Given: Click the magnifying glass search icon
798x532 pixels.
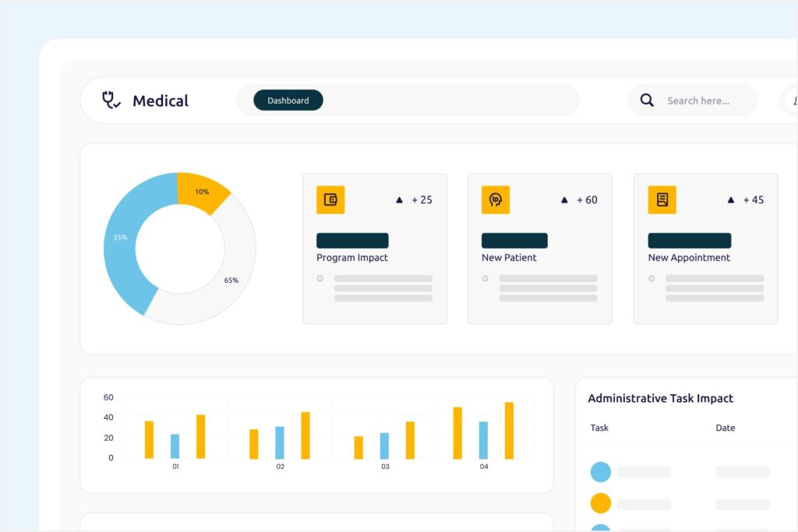Looking at the screenshot, I should click(x=647, y=100).
